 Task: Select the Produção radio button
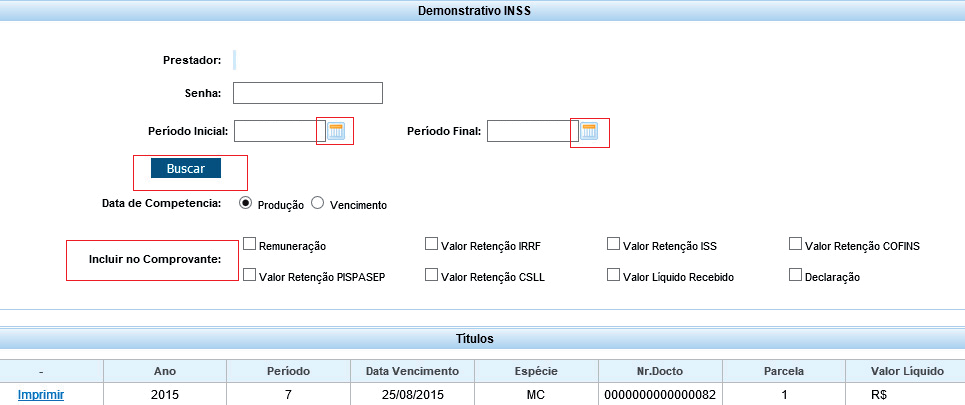pyautogui.click(x=246, y=203)
